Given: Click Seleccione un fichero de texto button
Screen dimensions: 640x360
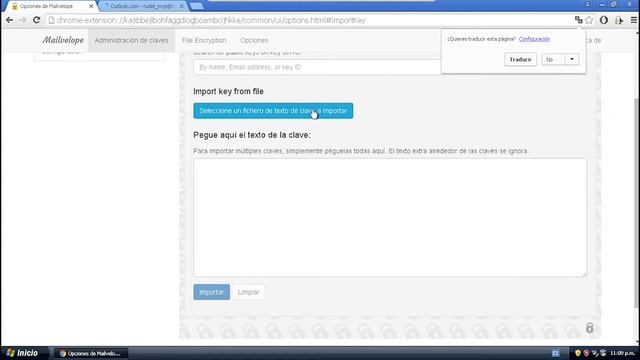Looking at the screenshot, I should point(273,111).
